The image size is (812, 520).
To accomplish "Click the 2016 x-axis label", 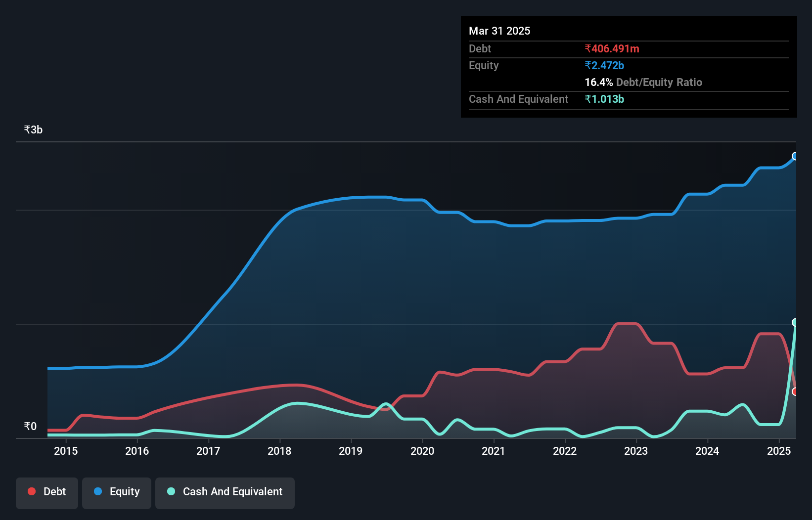I will (x=137, y=451).
